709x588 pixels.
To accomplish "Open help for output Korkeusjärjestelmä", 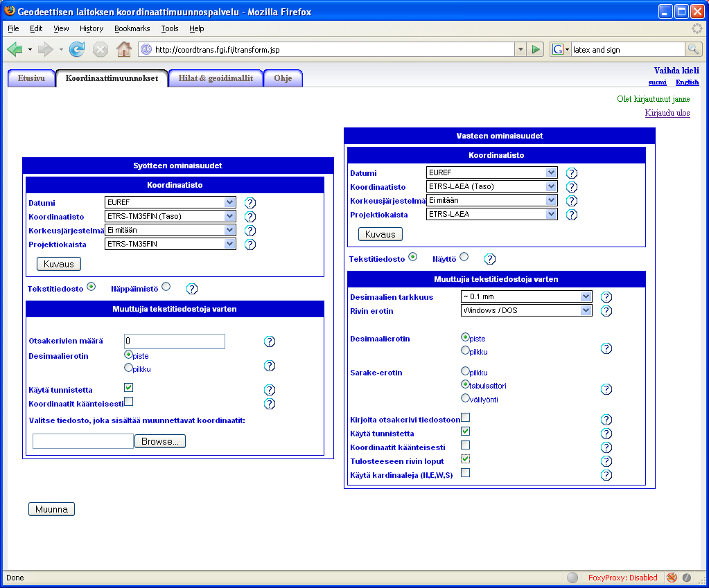I will click(x=572, y=201).
